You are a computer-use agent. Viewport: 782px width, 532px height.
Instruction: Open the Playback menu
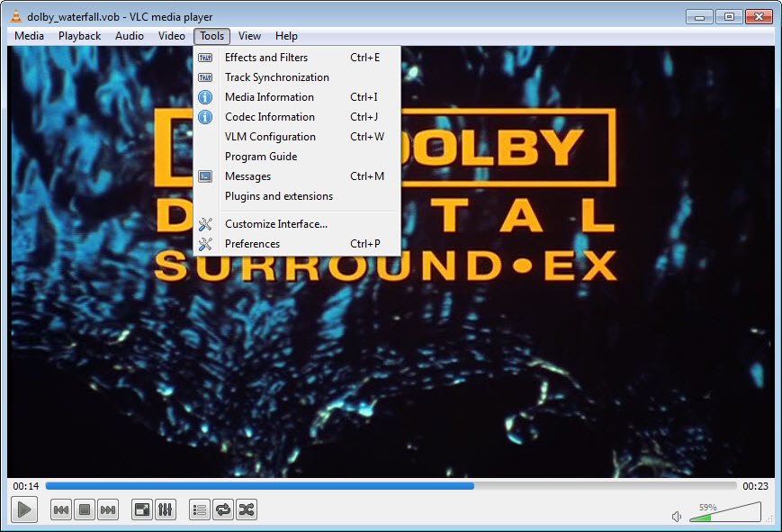tap(79, 36)
